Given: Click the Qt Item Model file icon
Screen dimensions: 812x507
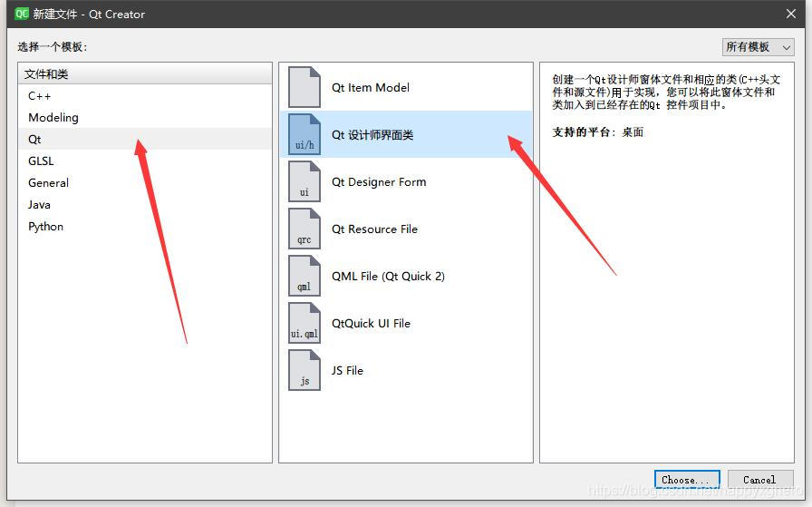Looking at the screenshot, I should point(304,87).
